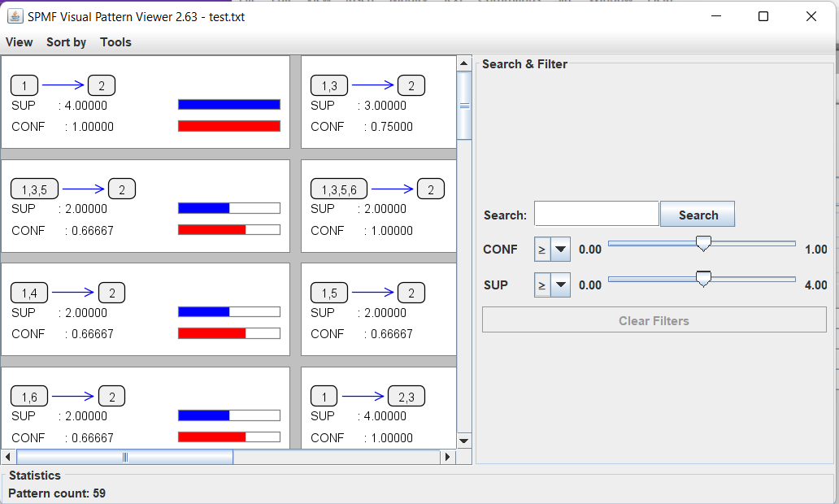Open the View menu
Screen dimensions: 839x504
pyautogui.click(x=20, y=42)
